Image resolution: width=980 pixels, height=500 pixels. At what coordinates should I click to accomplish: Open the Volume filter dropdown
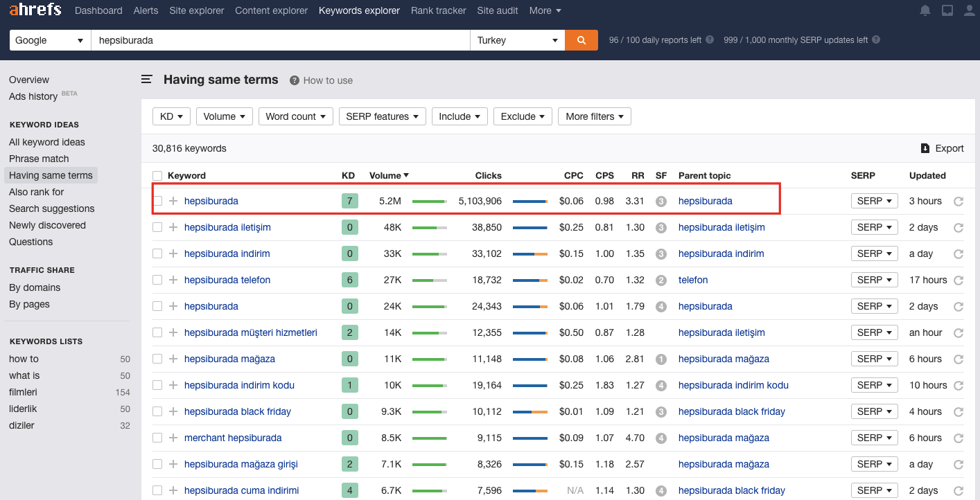tap(225, 116)
